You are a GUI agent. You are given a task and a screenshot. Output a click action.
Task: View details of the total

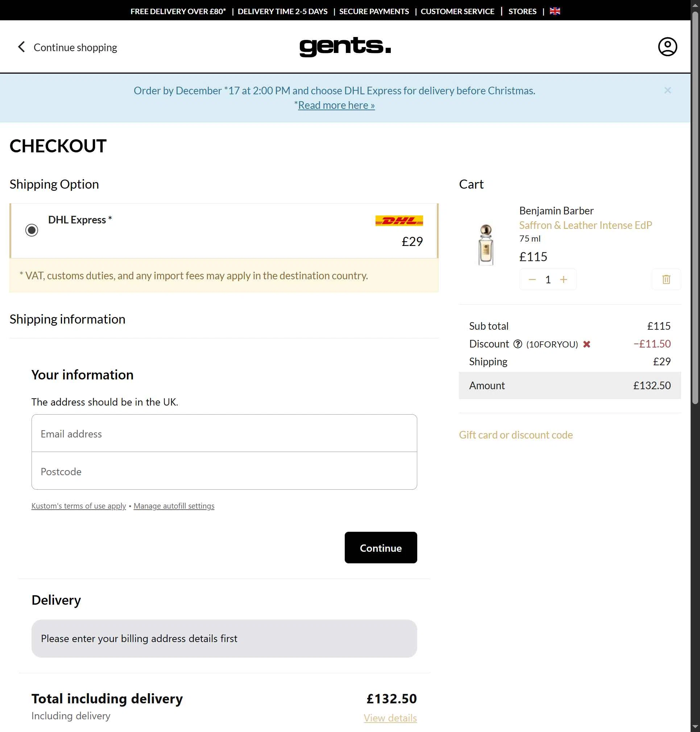pyautogui.click(x=390, y=718)
